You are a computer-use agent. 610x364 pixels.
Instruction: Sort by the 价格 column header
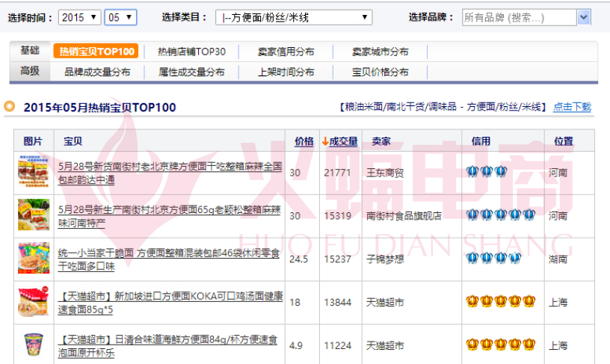pyautogui.click(x=304, y=141)
